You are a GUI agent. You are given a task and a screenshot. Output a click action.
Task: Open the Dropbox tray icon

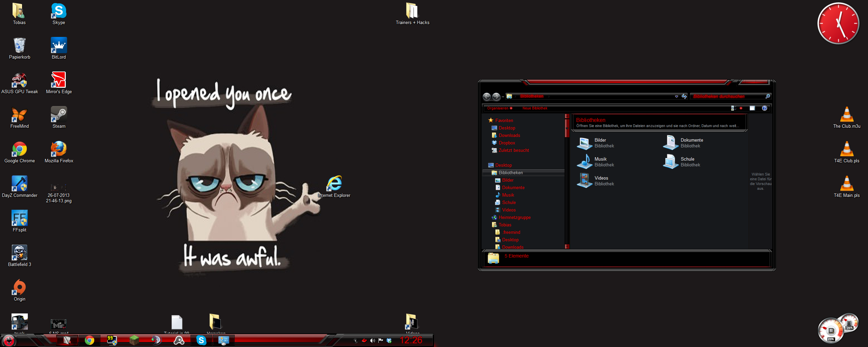[x=389, y=341]
